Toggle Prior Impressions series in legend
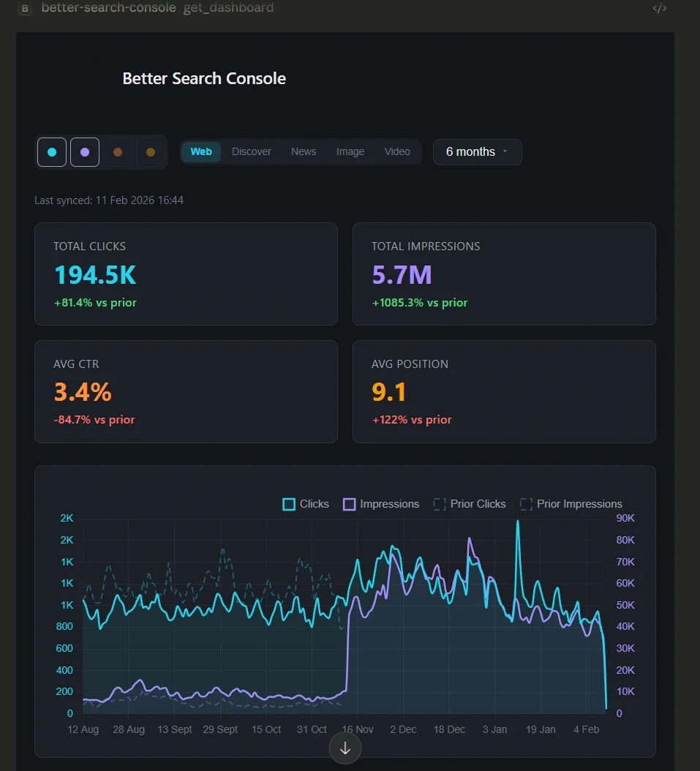 [x=571, y=504]
